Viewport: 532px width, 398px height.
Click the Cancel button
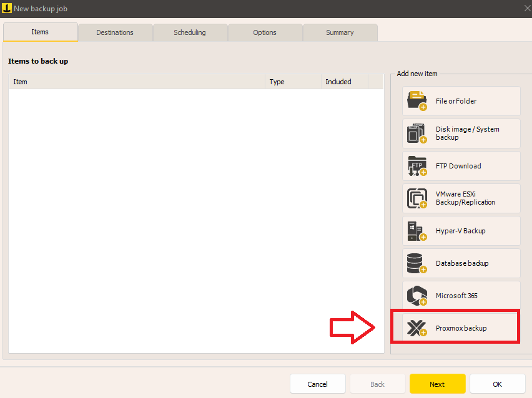coord(317,384)
